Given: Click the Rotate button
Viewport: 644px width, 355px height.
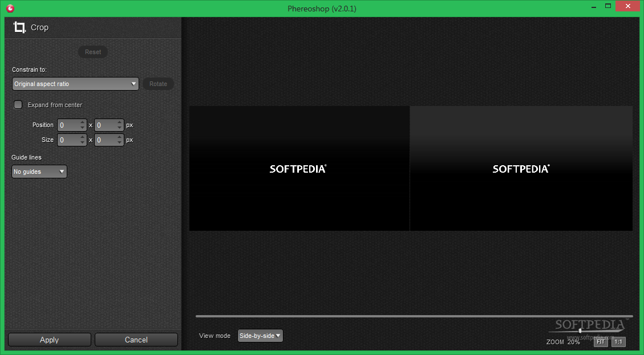Looking at the screenshot, I should pyautogui.click(x=158, y=84).
